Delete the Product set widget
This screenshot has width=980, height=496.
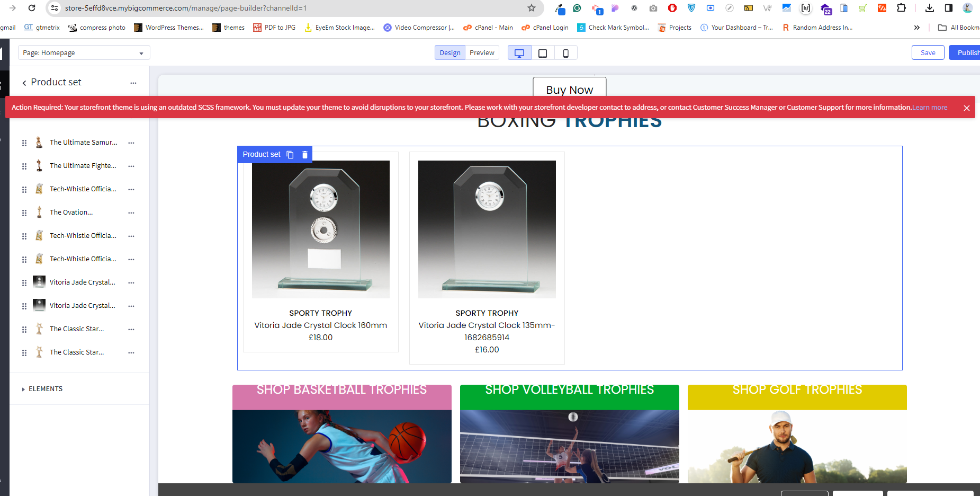pyautogui.click(x=305, y=155)
